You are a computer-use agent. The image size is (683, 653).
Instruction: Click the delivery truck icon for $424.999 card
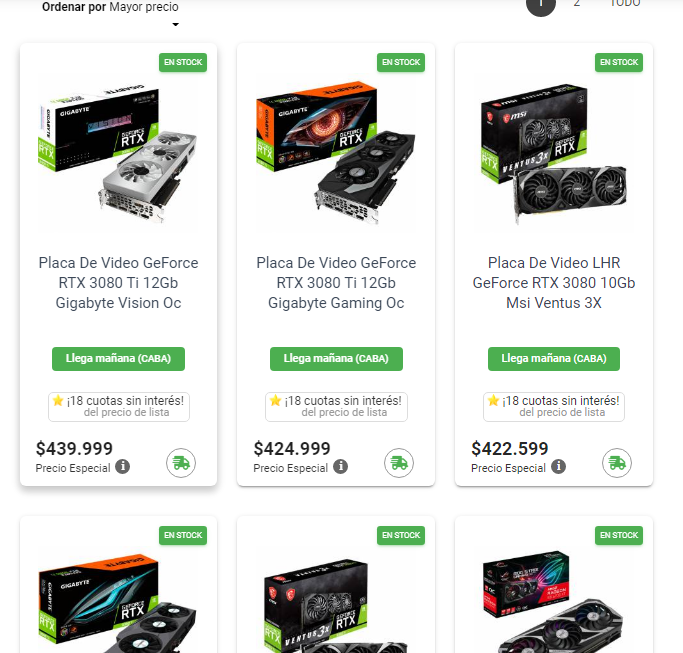click(x=399, y=463)
